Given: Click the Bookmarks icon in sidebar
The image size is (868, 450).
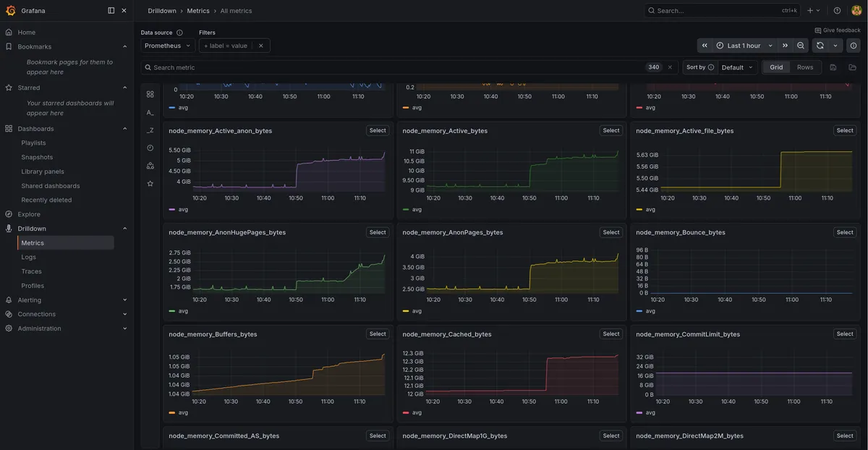Looking at the screenshot, I should pos(9,47).
